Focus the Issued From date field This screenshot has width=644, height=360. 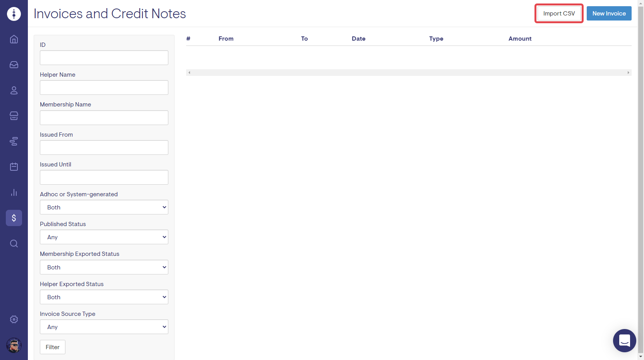tap(104, 147)
